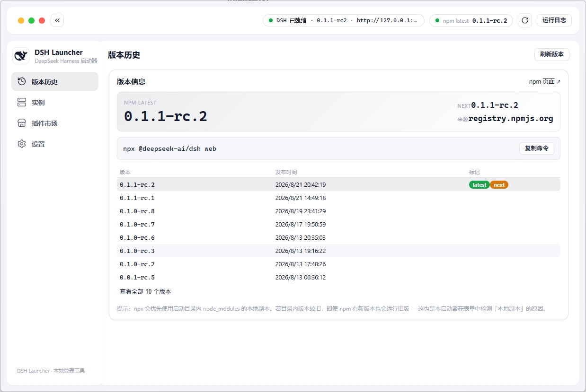Click the refresh icon in top bar
586x392 pixels.
(x=524, y=20)
